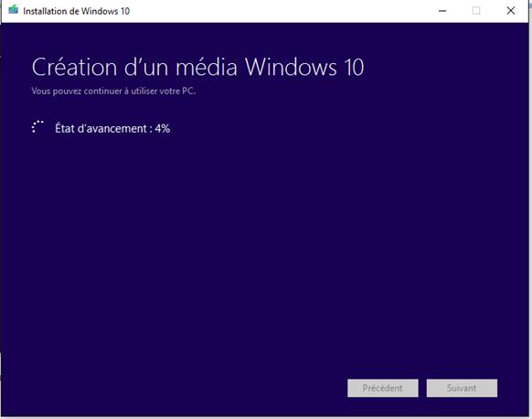Click the word PC. in the subtitle
532x419 pixels.
coord(188,91)
